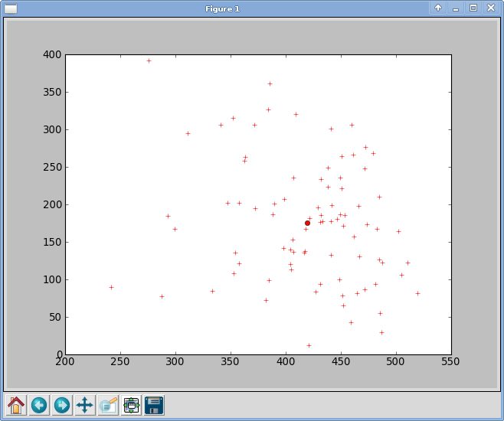Maximize the Figure 1 window
The height and width of the screenshot is (421, 504).
473,8
